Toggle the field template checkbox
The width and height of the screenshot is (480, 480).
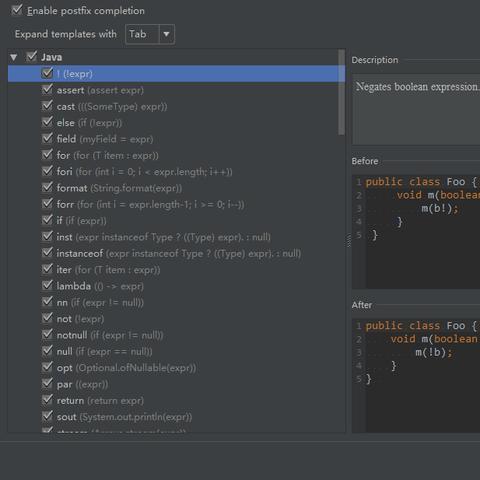coord(47,139)
